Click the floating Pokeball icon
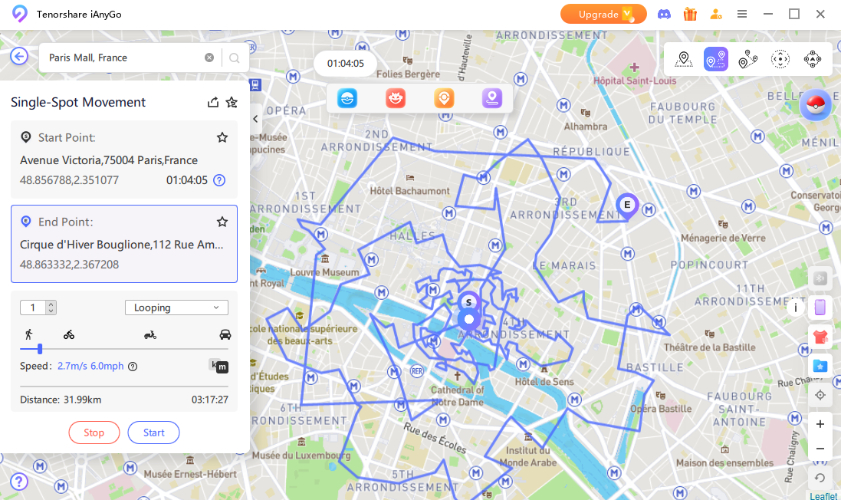Viewport: 841px width, 500px height. tap(815, 105)
